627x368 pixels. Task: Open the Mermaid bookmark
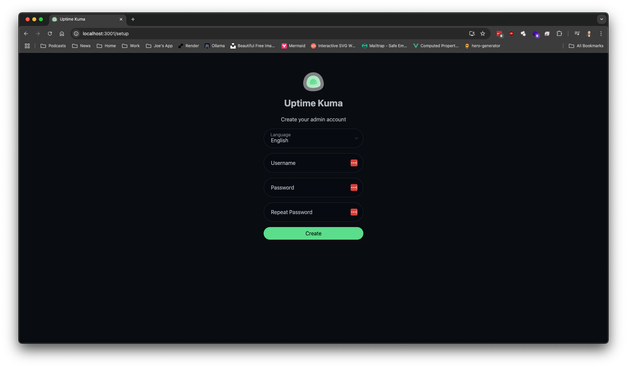coord(293,46)
